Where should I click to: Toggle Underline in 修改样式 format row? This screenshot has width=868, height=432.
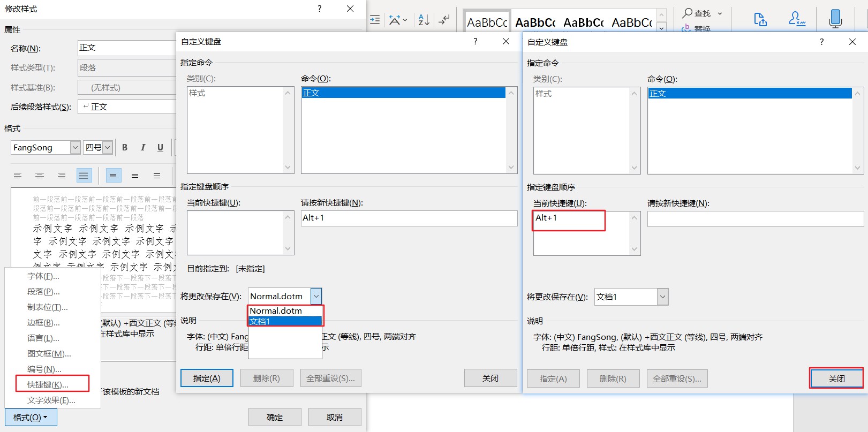click(160, 147)
